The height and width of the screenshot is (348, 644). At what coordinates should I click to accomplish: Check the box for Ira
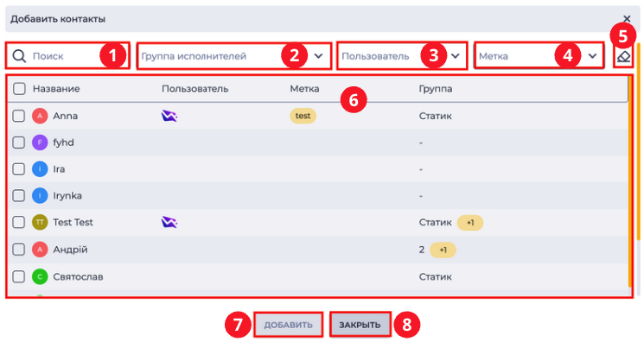click(x=18, y=169)
